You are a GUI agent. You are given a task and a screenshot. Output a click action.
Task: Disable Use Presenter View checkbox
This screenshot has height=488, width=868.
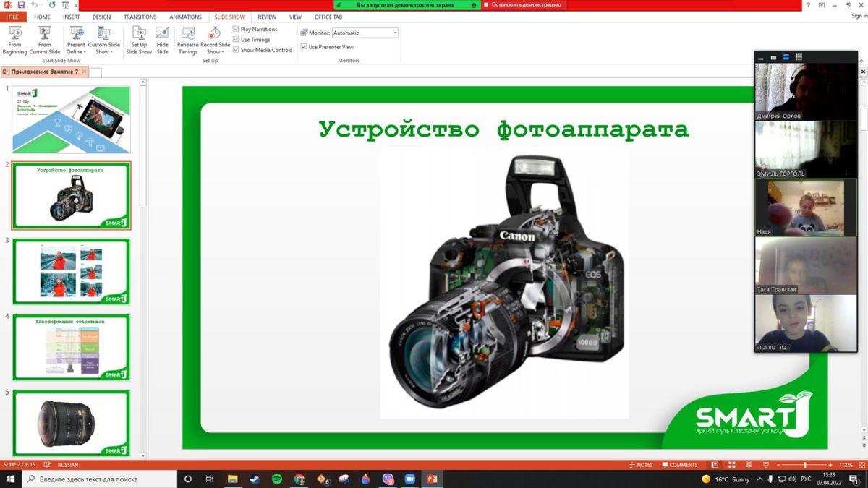click(x=304, y=47)
